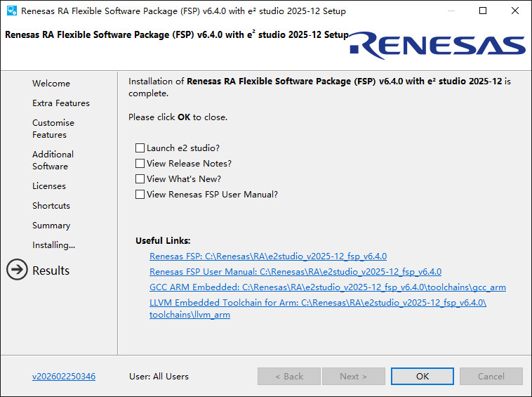Click the installer icon in title bar
The image size is (532, 397).
[11, 11]
